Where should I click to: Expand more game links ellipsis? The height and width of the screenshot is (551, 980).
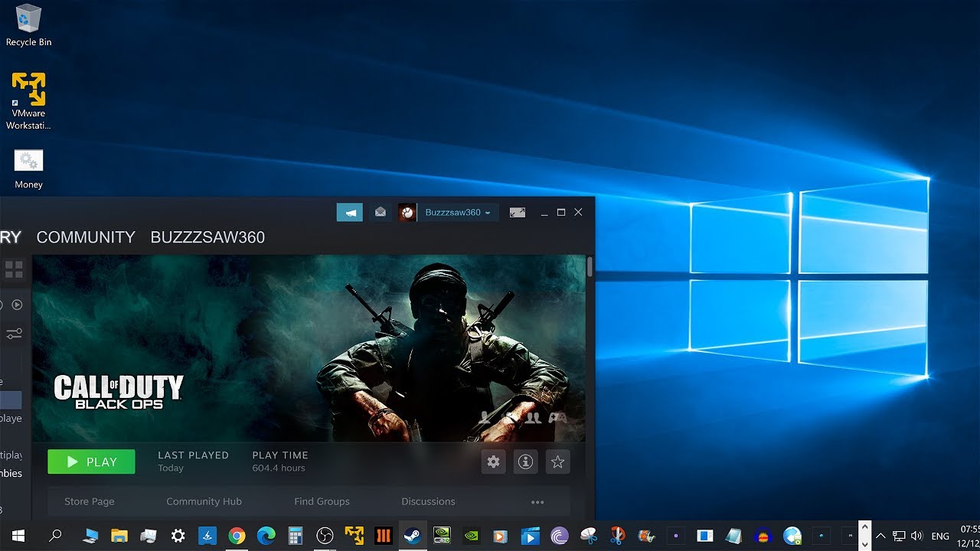tap(537, 502)
